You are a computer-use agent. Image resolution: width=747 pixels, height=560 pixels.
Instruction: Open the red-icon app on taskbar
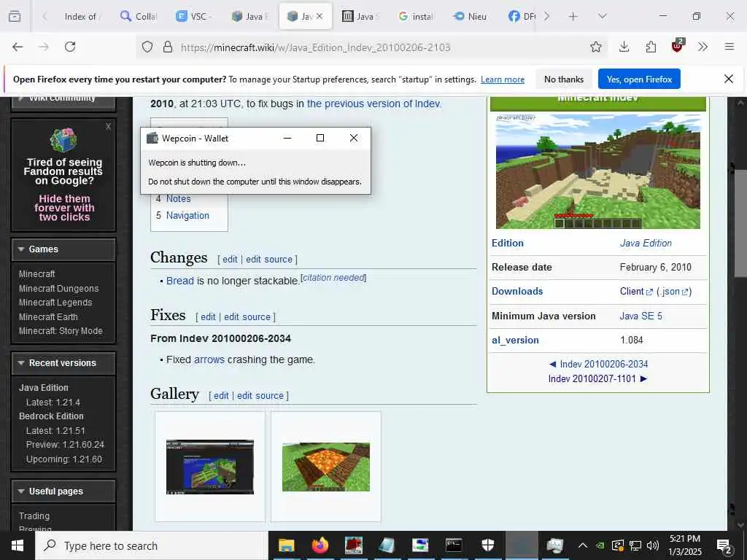[354, 545]
